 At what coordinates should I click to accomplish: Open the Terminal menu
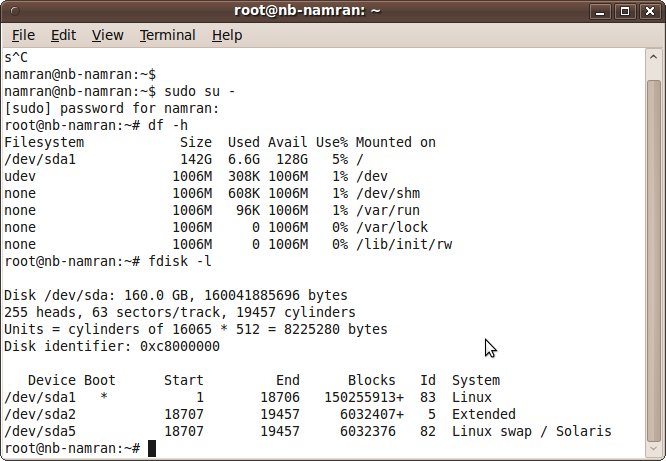[167, 35]
